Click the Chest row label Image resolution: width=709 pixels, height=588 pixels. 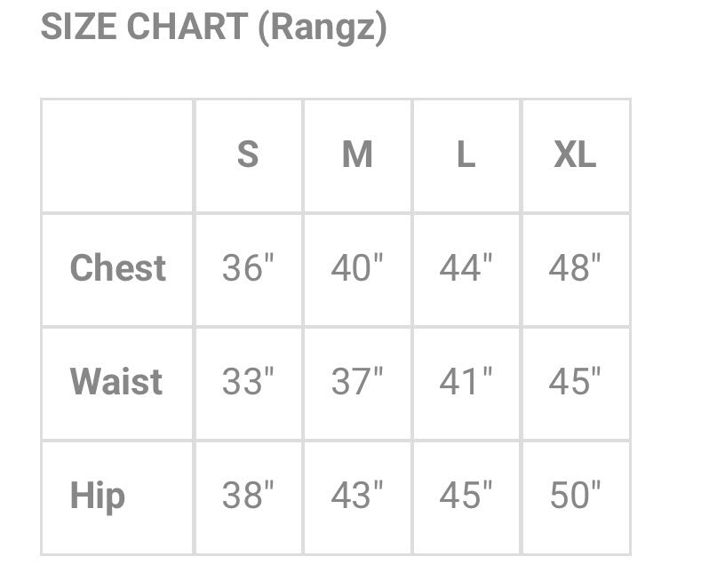tap(117, 268)
